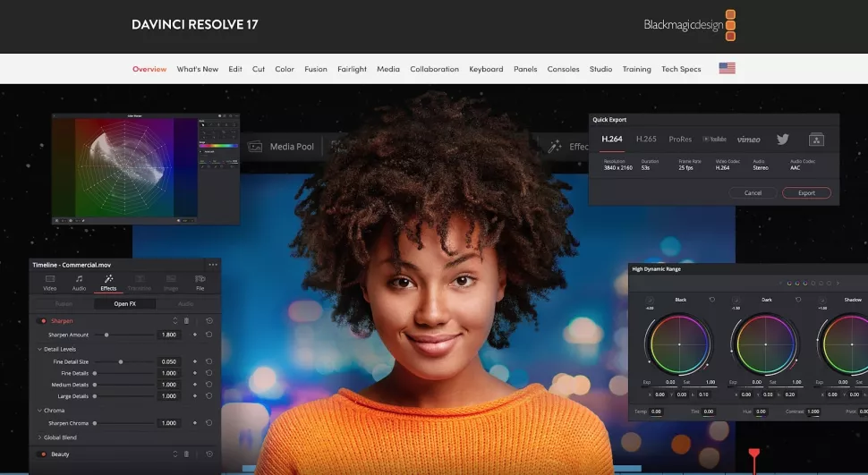Choose the YouTube export preset
The width and height of the screenshot is (868, 475).
point(715,139)
